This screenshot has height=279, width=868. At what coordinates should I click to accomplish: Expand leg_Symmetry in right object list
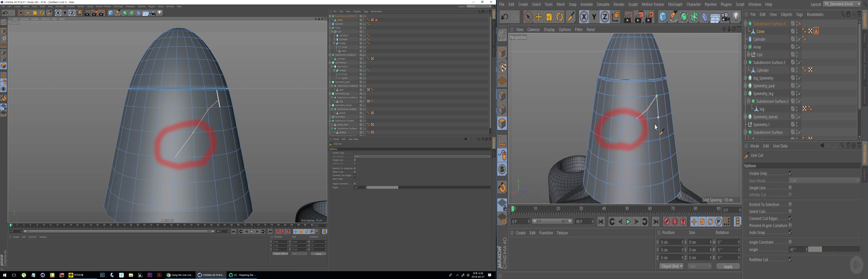point(745,78)
